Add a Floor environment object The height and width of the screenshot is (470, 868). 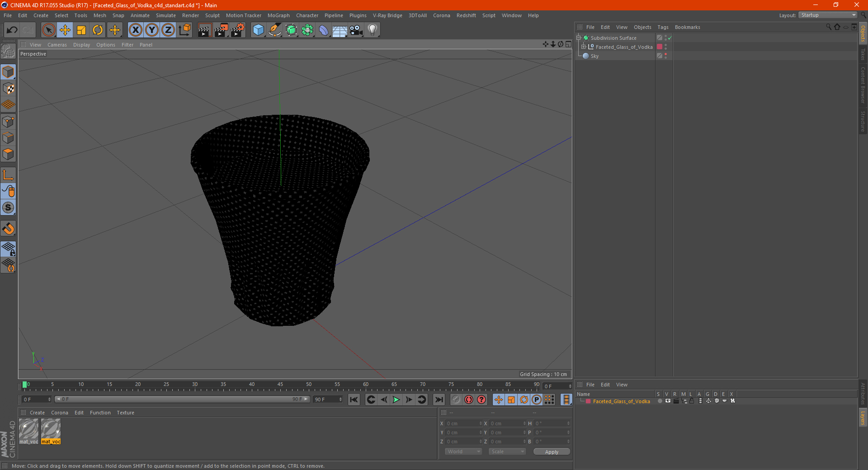point(340,30)
